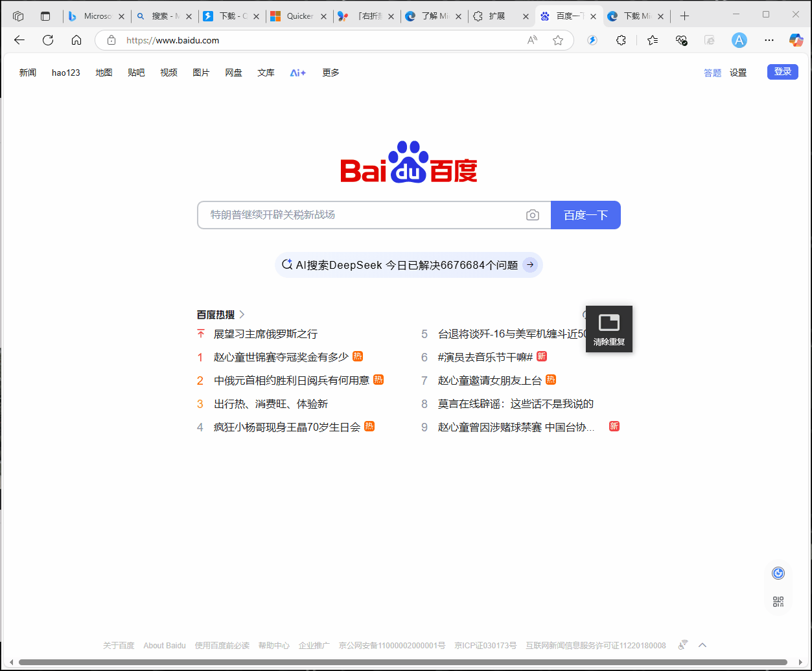Open the 帮助中心 footer link
Viewport: 812px width, 671px height.
click(x=273, y=646)
